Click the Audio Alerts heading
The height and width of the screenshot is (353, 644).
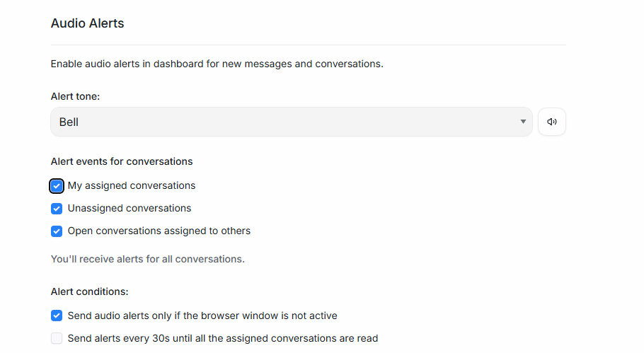[x=87, y=23]
